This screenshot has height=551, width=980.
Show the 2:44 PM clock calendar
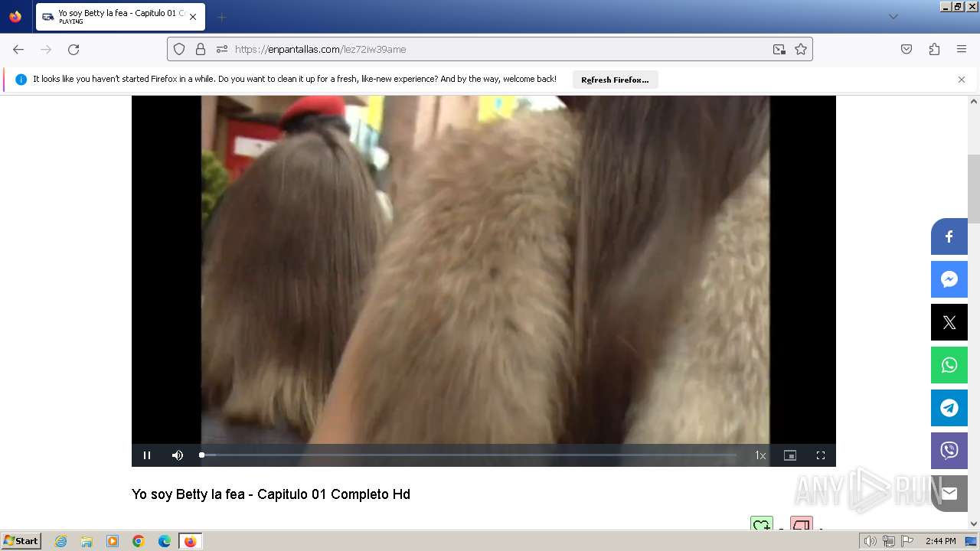pyautogui.click(x=940, y=541)
